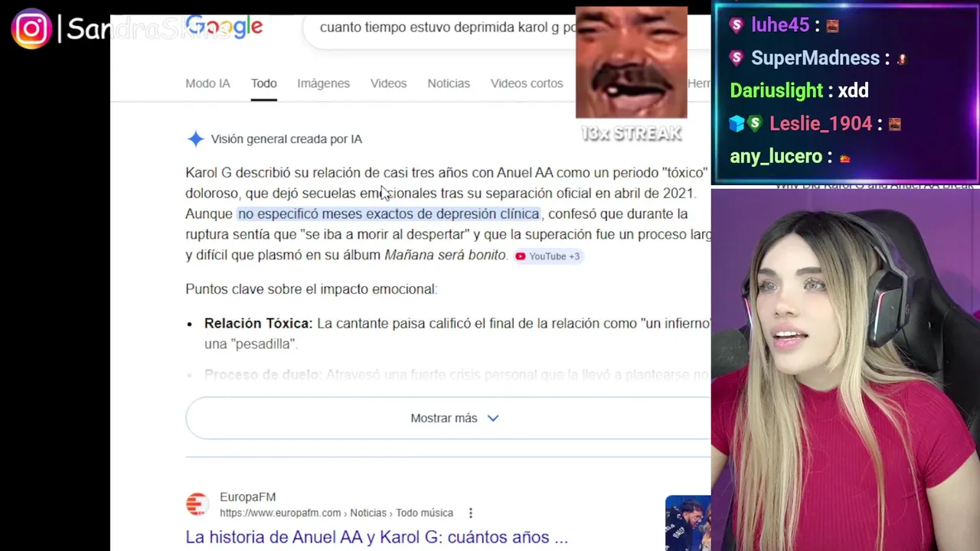Switch to the Imágenes tab
Screen dimensions: 980x551
pos(323,83)
